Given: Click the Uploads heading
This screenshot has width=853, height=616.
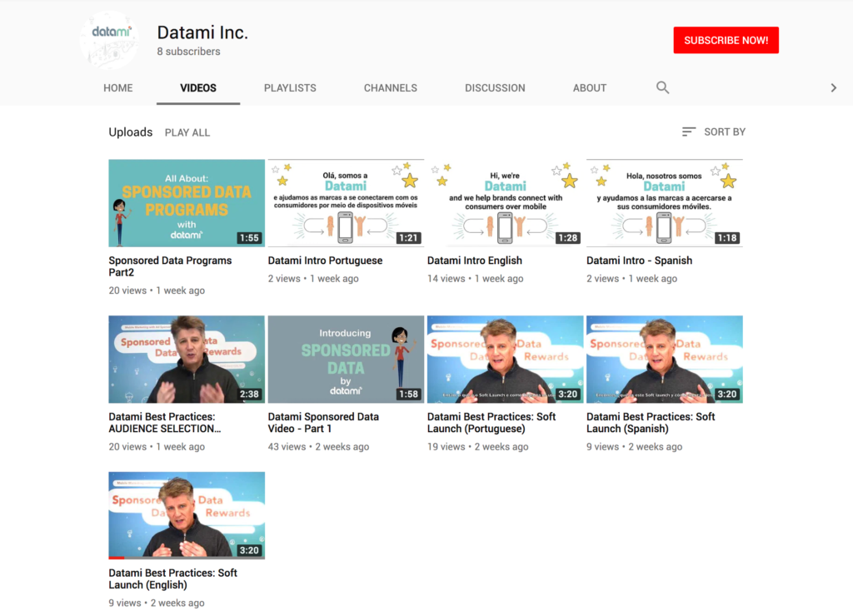Looking at the screenshot, I should tap(131, 132).
